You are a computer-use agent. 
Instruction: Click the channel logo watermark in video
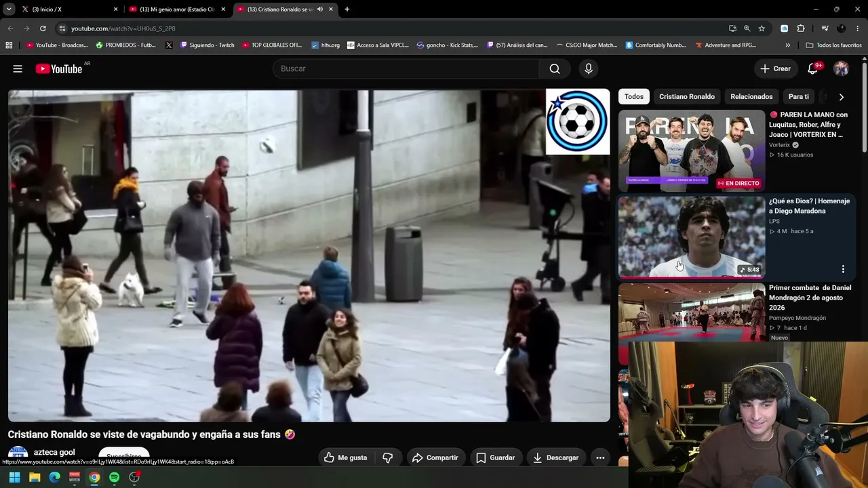578,122
